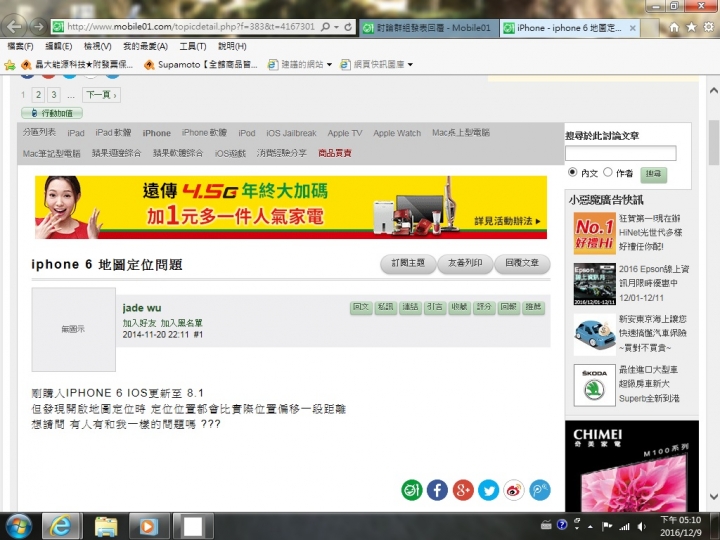Open the Skoda ad thumbnail
The image size is (720, 540).
pos(594,385)
